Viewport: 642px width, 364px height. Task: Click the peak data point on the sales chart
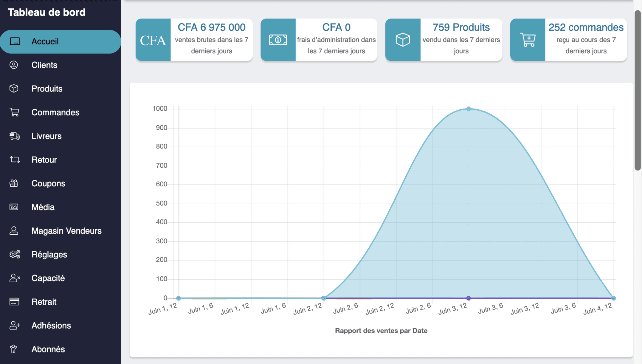(x=468, y=108)
